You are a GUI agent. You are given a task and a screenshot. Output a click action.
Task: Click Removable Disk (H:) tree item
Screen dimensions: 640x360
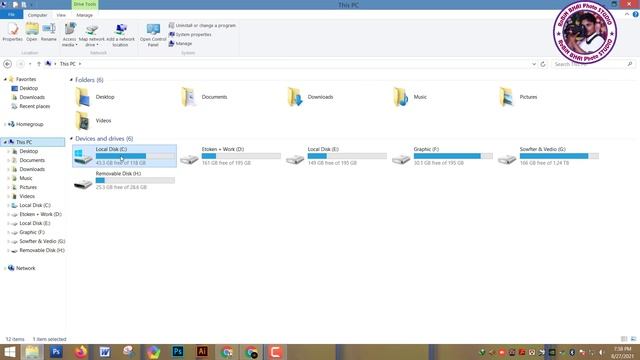(42, 250)
